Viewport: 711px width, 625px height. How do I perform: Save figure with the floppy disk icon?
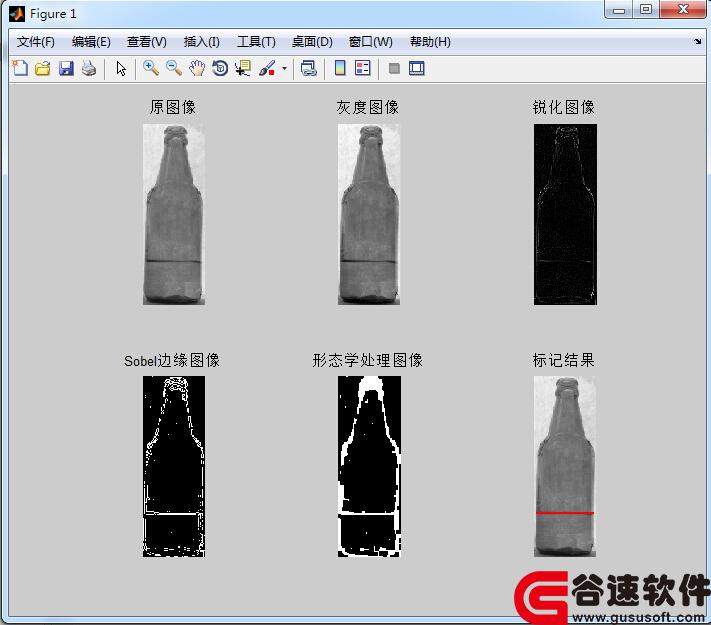(x=66, y=68)
